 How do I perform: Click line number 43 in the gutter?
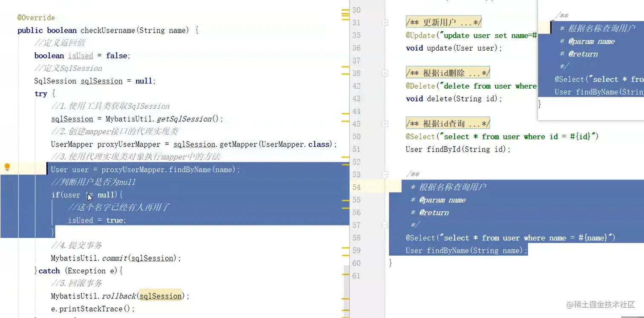pyautogui.click(x=356, y=98)
